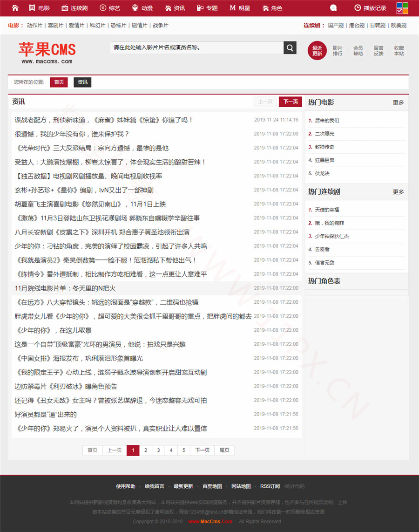The image size is (419, 532).
Task: Click the 影片排行 round icon
Action: click(x=338, y=50)
